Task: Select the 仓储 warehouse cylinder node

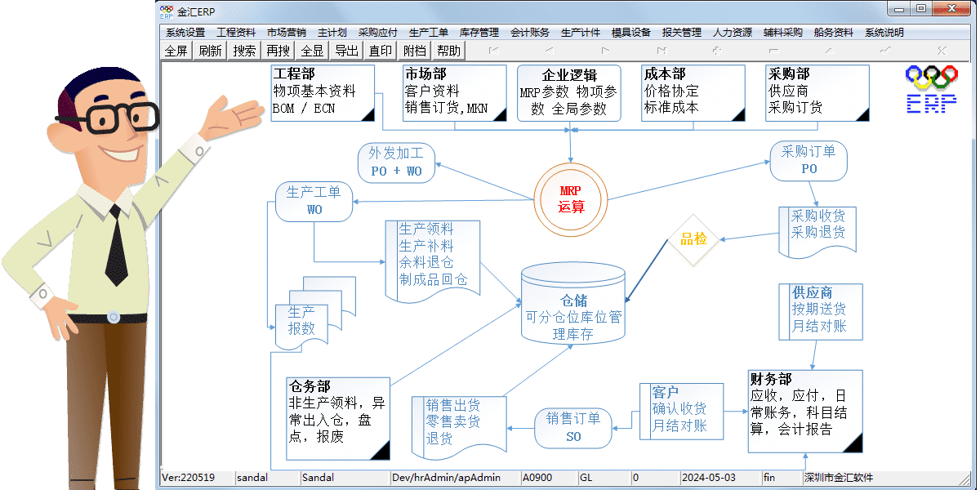Action: click(x=572, y=306)
